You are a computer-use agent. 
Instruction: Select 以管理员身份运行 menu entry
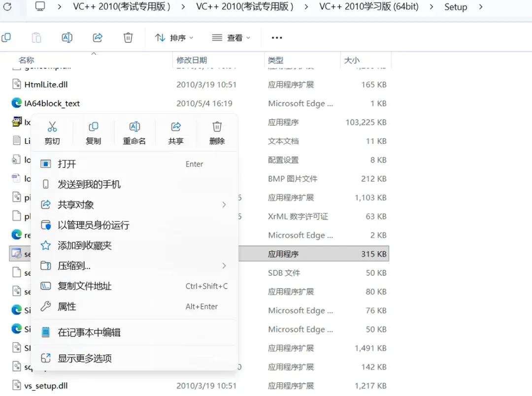(x=134, y=225)
